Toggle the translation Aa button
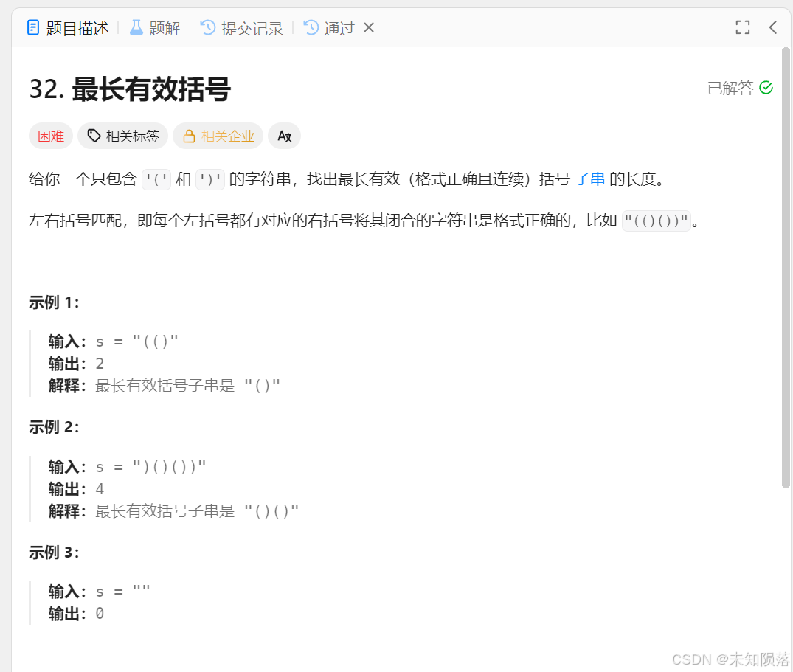793x672 pixels. pyautogui.click(x=284, y=136)
